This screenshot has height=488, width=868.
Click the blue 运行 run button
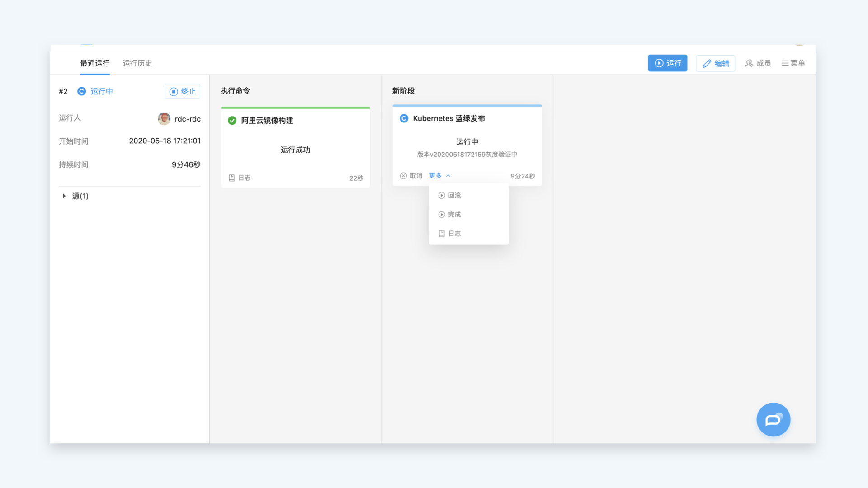point(667,63)
